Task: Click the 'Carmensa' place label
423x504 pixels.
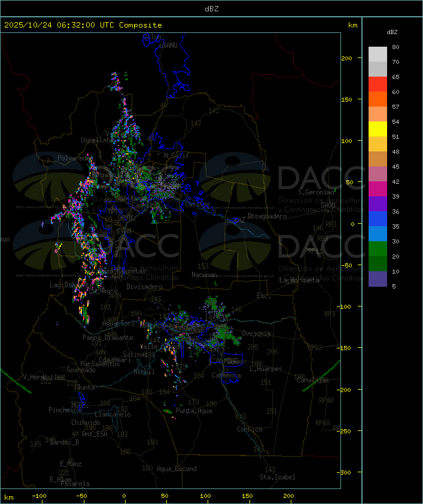Action: (x=226, y=375)
